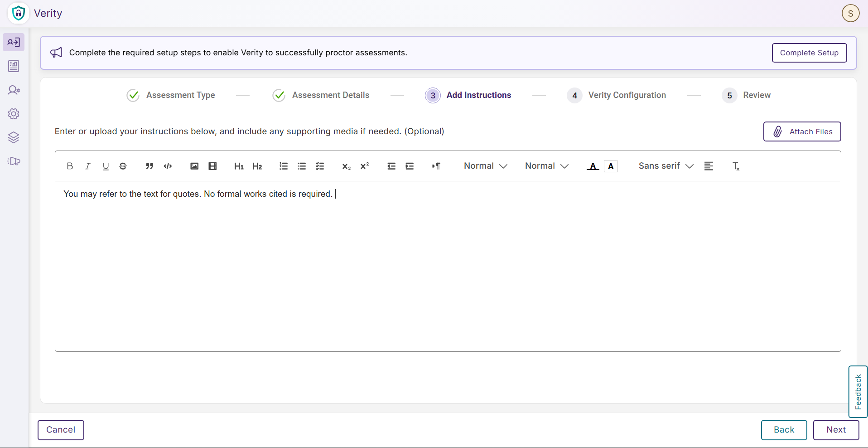
Task: Open the layers stack sidebar icon
Action: point(14,137)
